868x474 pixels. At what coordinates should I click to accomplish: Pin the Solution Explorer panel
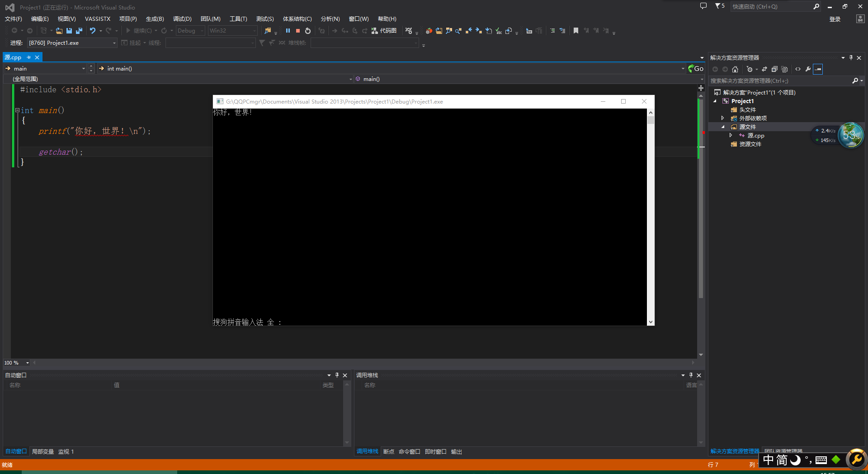[x=851, y=57]
